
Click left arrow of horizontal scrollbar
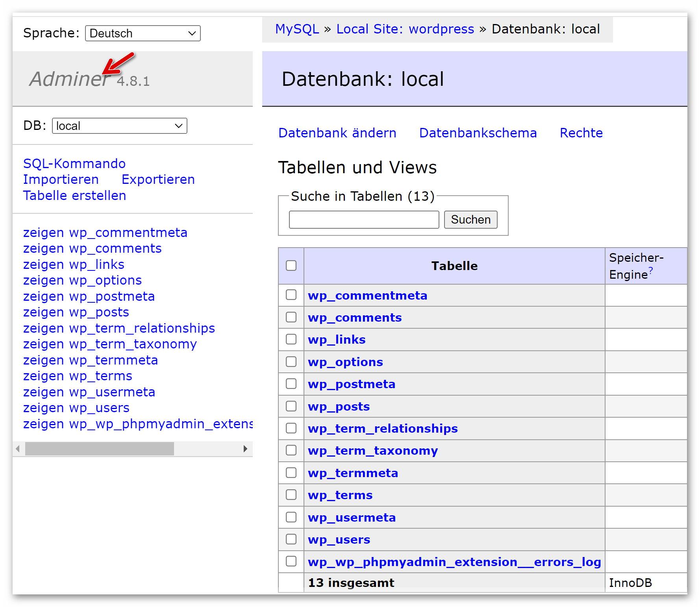(18, 449)
